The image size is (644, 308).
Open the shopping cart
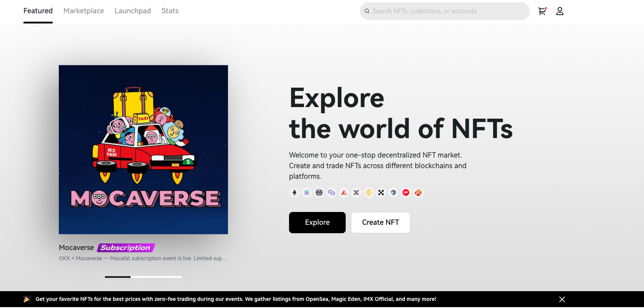(x=542, y=11)
